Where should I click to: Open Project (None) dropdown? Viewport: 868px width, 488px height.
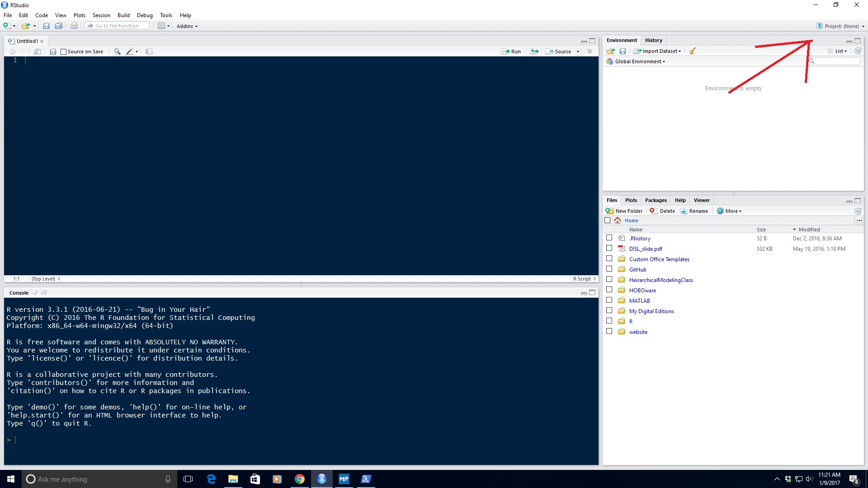pos(840,26)
